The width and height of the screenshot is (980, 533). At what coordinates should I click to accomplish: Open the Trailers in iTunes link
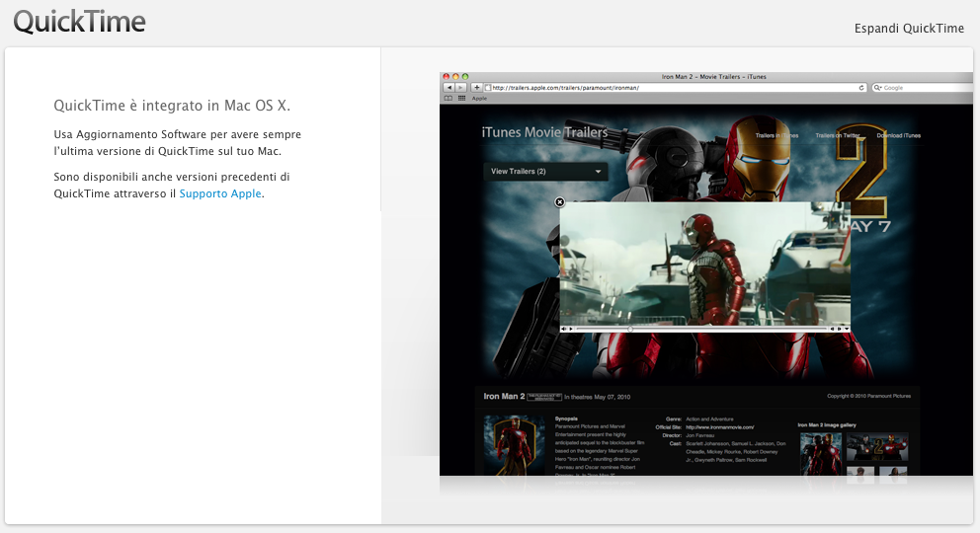776,135
